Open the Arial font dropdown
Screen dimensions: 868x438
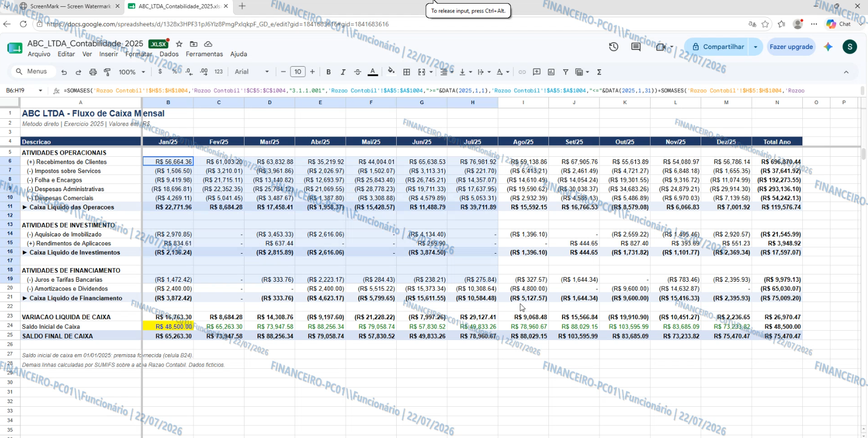tap(252, 72)
